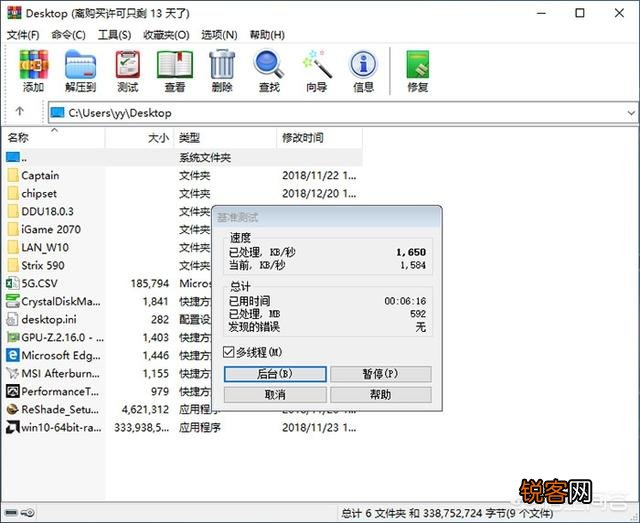Select the Strix 590 folder row

click(108, 265)
